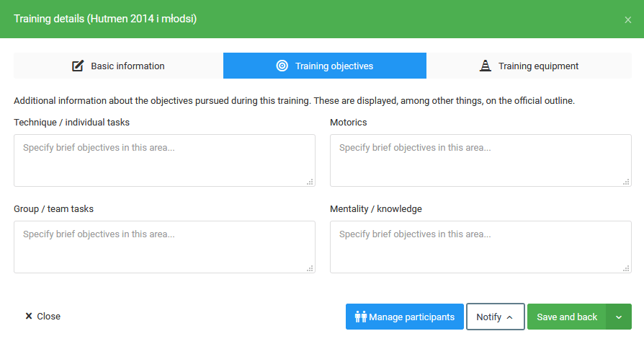The image size is (644, 344).
Task: Click the target icon on Training objectives
Action: (282, 66)
